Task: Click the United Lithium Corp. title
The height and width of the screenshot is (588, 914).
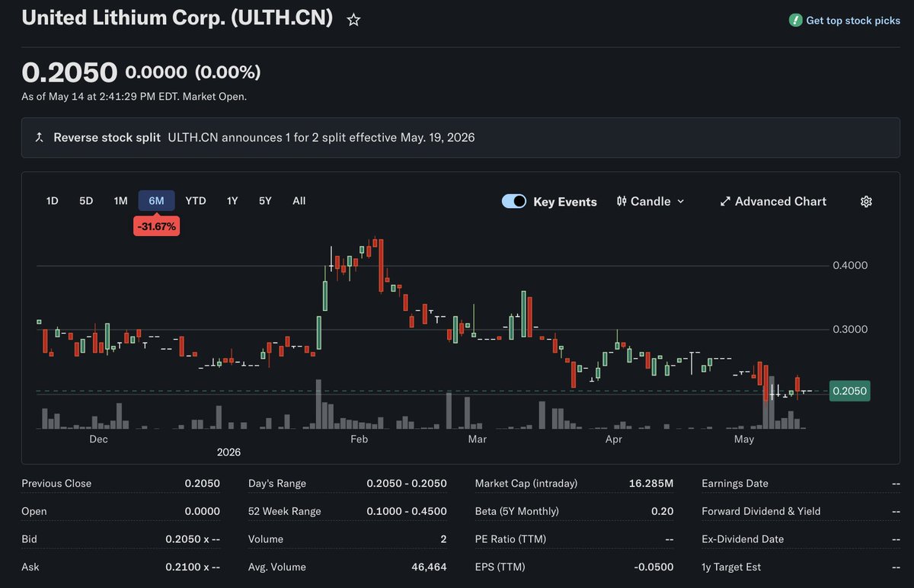Action: 177,18
